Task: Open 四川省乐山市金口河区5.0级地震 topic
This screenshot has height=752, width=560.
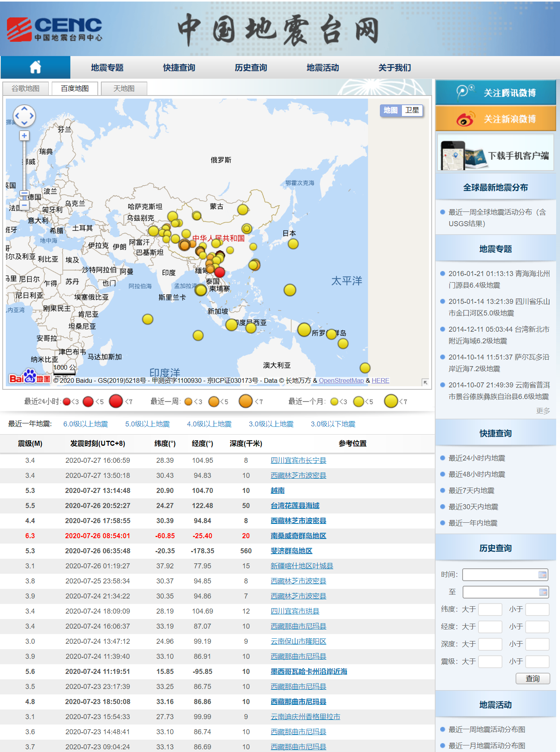Action: 499,307
